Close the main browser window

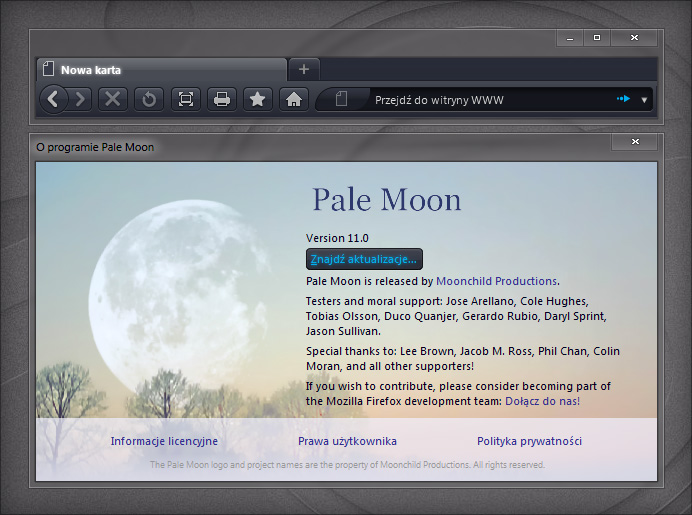coord(634,38)
